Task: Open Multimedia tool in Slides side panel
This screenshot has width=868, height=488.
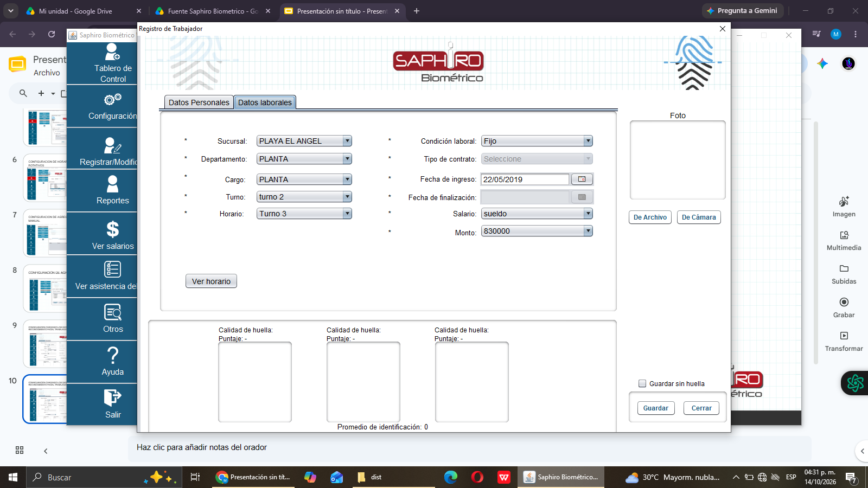Action: 844,241
